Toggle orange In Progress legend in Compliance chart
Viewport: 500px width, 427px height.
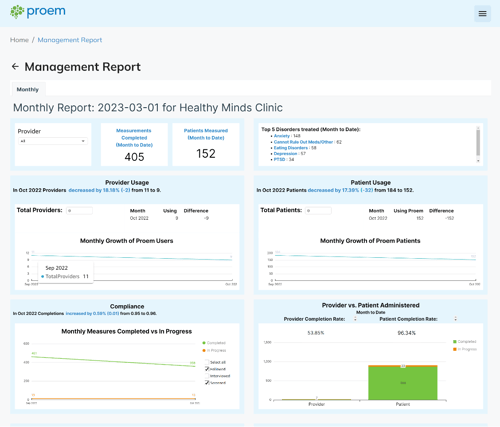214,351
